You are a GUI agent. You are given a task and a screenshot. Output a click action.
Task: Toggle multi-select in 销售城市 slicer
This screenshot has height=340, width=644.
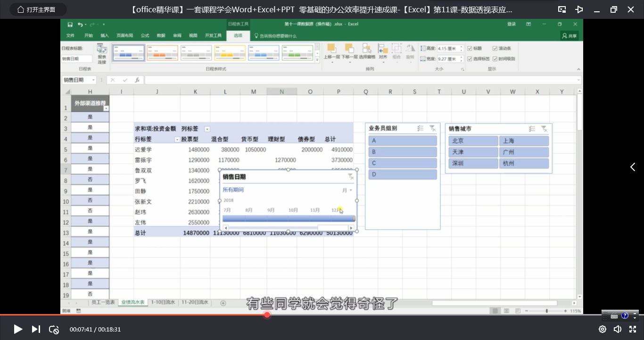tap(531, 129)
